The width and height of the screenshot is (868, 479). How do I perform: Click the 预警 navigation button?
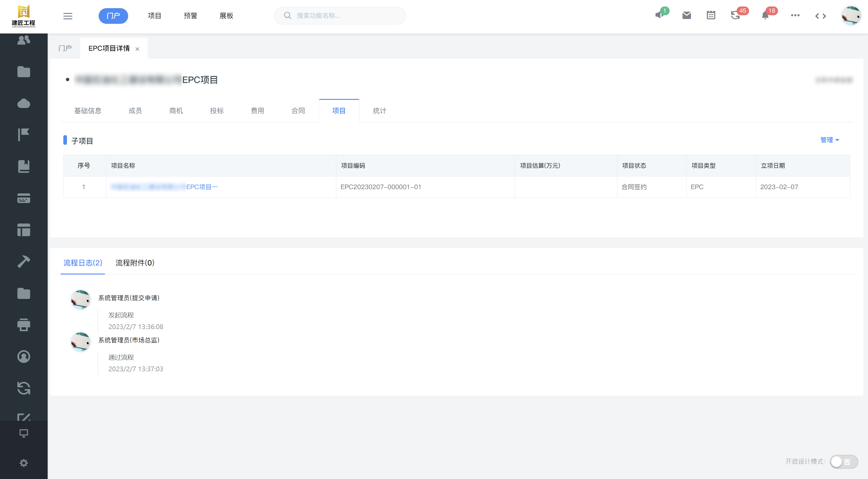pyautogui.click(x=190, y=16)
